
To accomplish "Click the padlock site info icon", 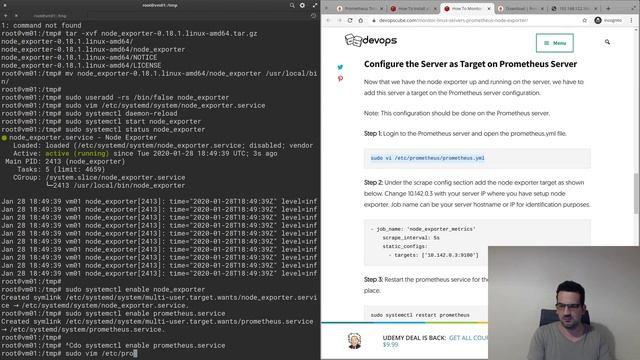I will click(x=373, y=20).
